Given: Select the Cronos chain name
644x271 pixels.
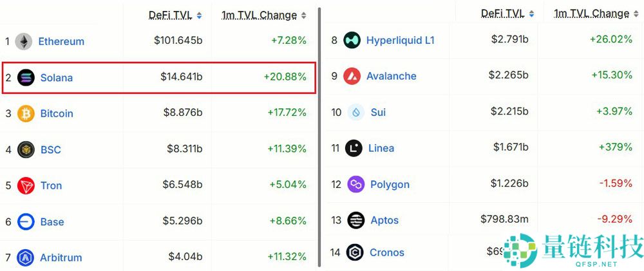Looking at the screenshot, I should (387, 253).
